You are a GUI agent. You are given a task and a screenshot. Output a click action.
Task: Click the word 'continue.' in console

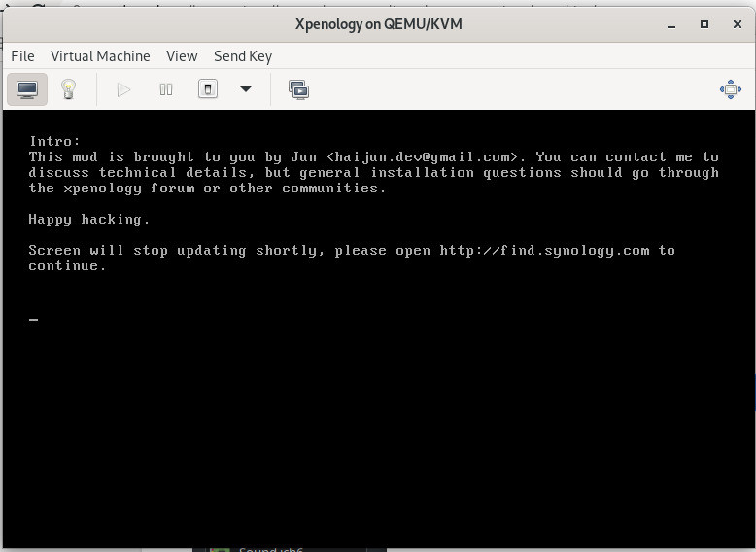click(x=67, y=265)
